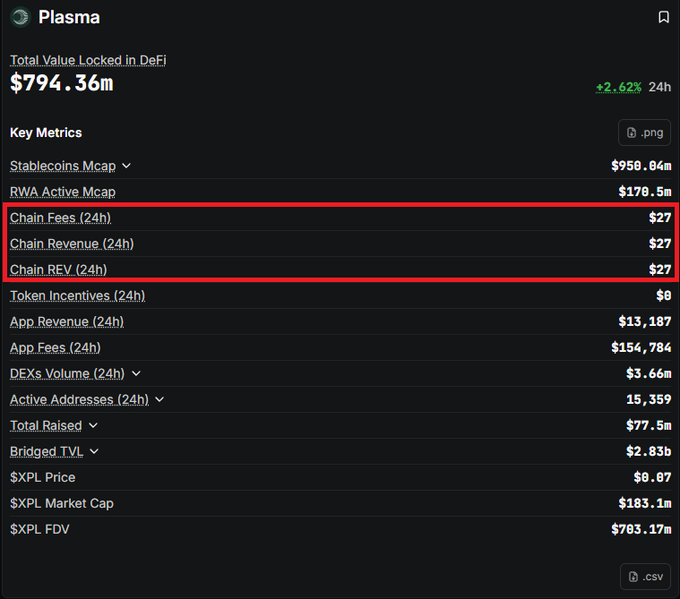Viewport: 680px width, 599px height.
Task: Download key metrics as .png
Action: click(x=644, y=132)
